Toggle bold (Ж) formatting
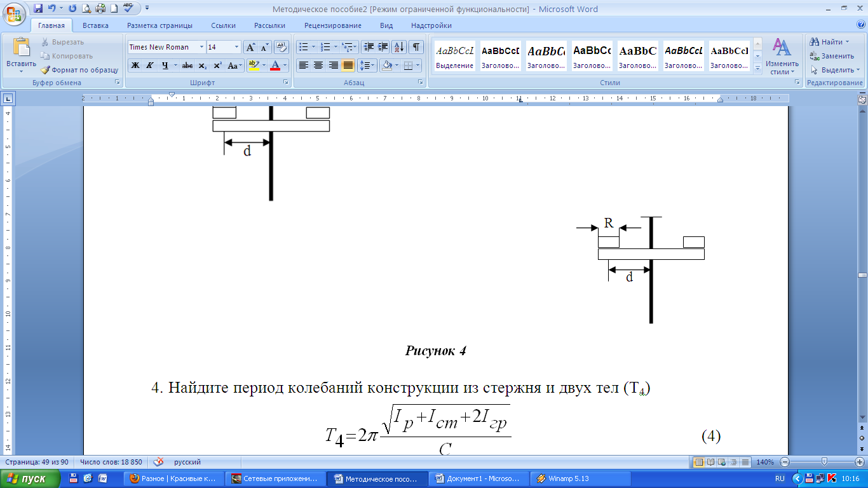This screenshot has height=488, width=868. coord(135,65)
